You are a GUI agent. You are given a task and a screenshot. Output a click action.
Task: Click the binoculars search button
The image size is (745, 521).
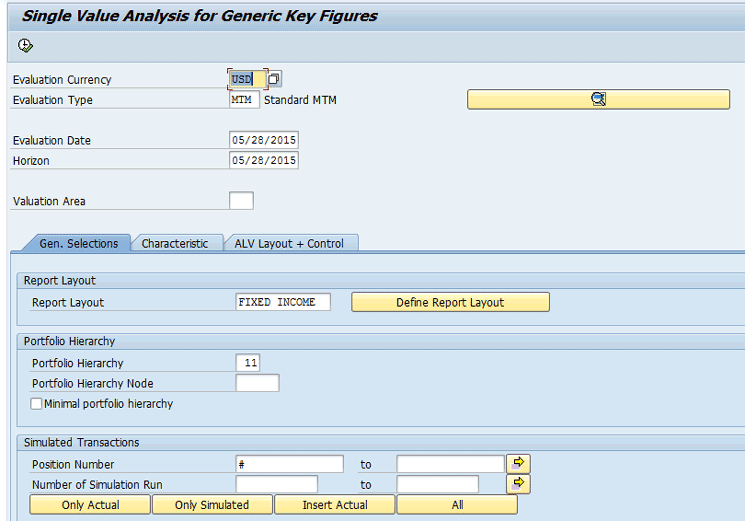[x=598, y=99]
